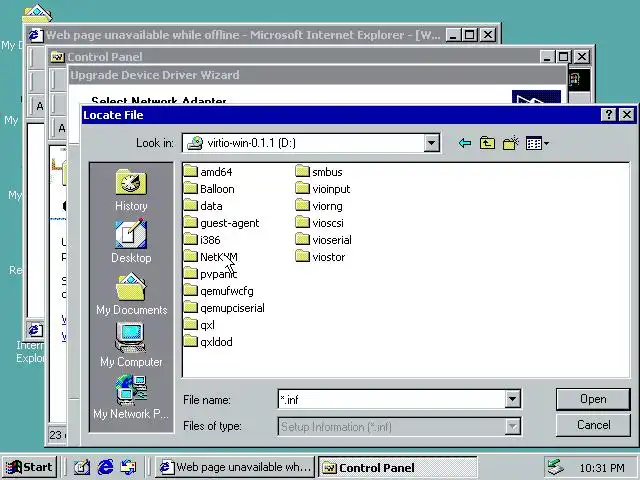Viewport: 640px width, 480px height.
Task: Select the smbus folder
Action: (319, 171)
